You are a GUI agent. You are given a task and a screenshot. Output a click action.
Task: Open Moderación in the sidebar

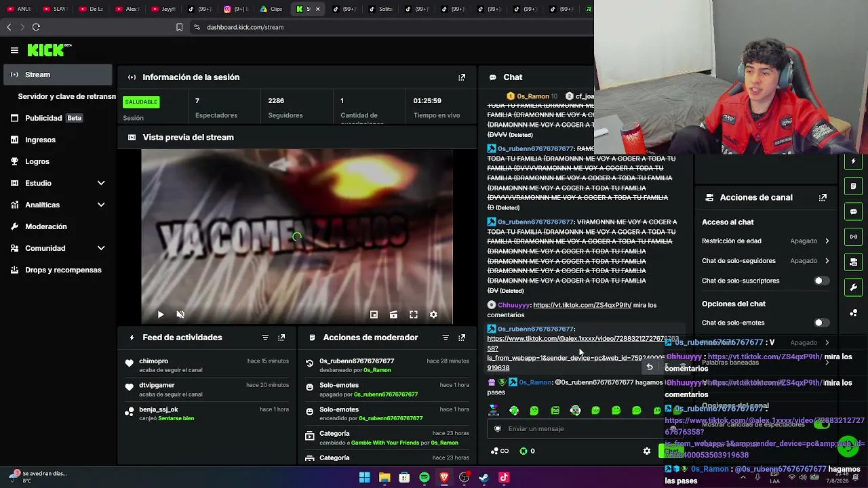pos(58,226)
